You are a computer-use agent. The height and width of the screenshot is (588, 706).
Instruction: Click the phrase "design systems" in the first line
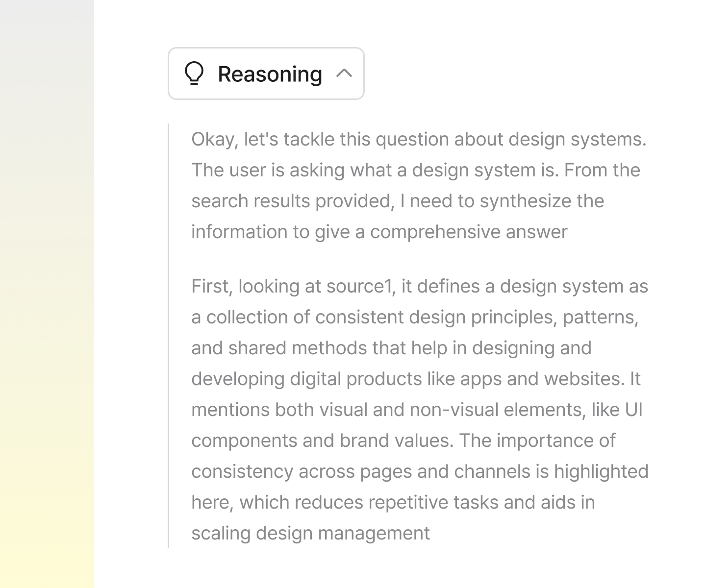click(577, 139)
